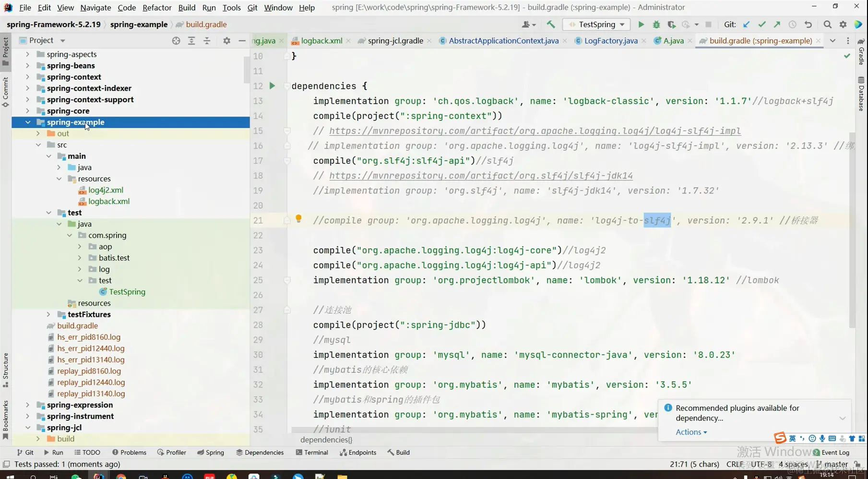Close the A.java editor tab
The width and height of the screenshot is (868, 479).
[690, 41]
